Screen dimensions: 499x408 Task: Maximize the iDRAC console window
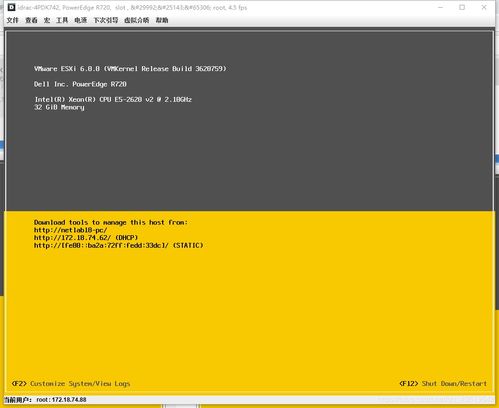462,7
